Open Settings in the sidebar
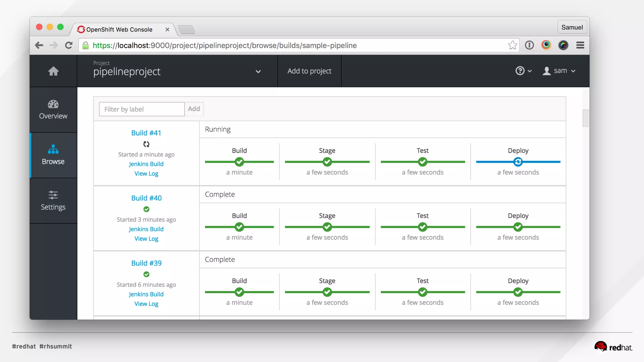 point(53,200)
